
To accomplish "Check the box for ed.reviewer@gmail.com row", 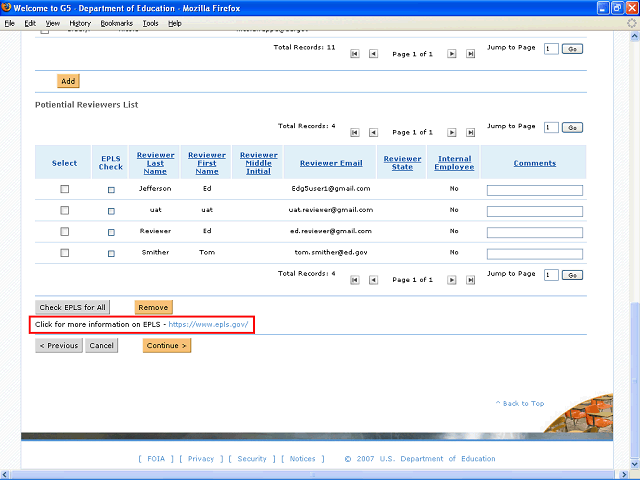I will point(65,232).
